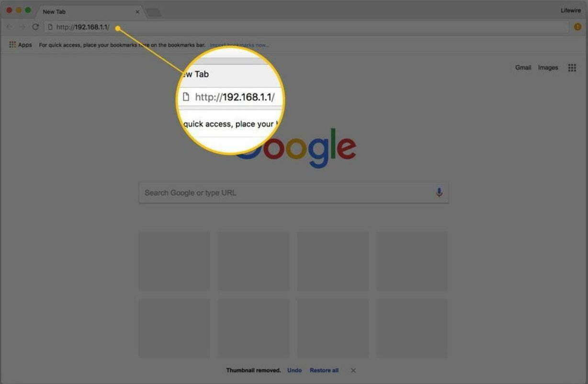Open the Google apps grid icon
The image size is (588, 384).
click(x=572, y=68)
